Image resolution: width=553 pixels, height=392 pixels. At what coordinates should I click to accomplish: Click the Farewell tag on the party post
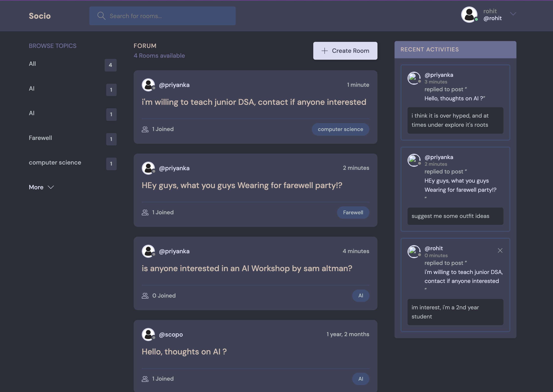pyautogui.click(x=353, y=212)
